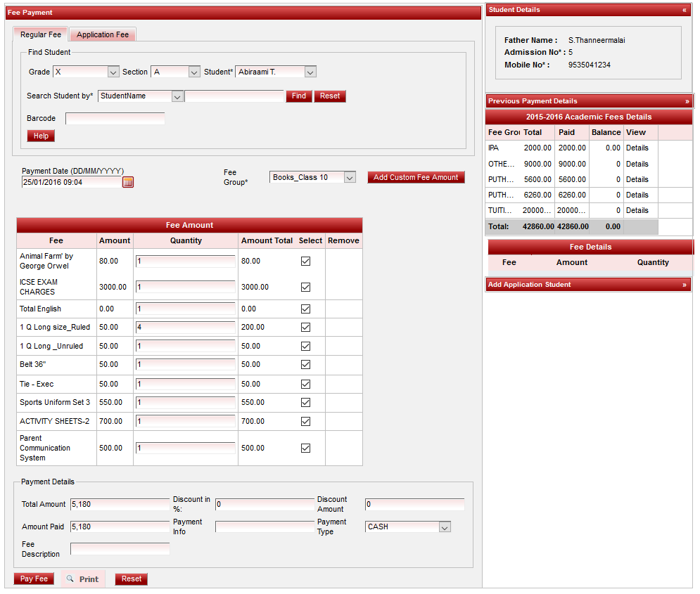Uncheck the ICSE EXAM CHARGES checkbox
This screenshot has height=594, width=700.
tap(305, 287)
